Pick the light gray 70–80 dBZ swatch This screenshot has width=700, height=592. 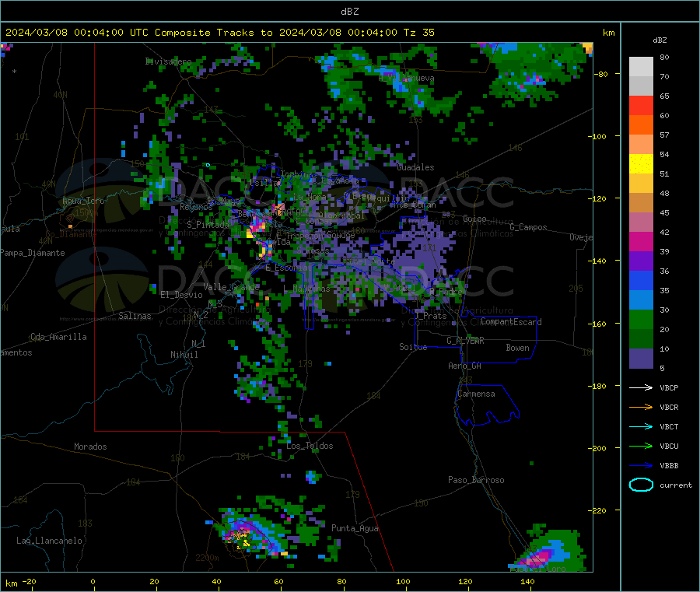pyautogui.click(x=641, y=67)
